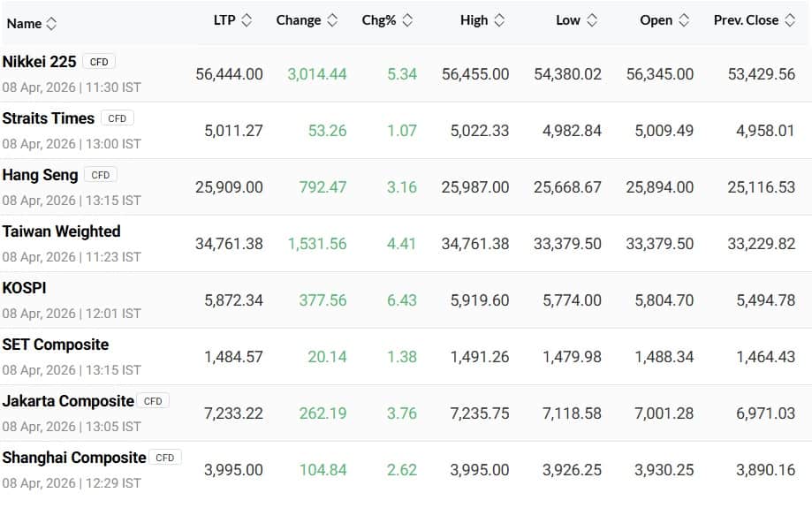Image resolution: width=812 pixels, height=508 pixels.
Task: Click the Change column header label
Action: click(299, 20)
